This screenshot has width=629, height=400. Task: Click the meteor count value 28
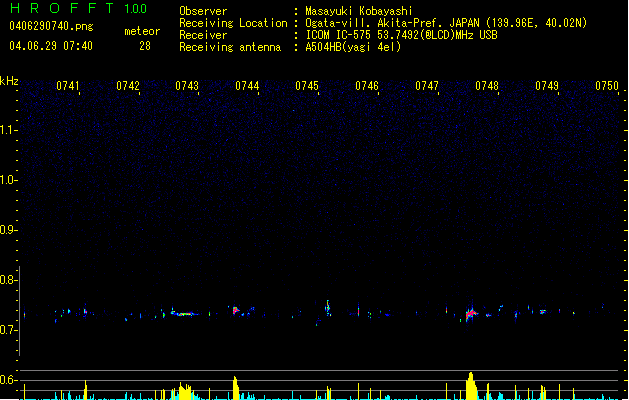tap(145, 46)
